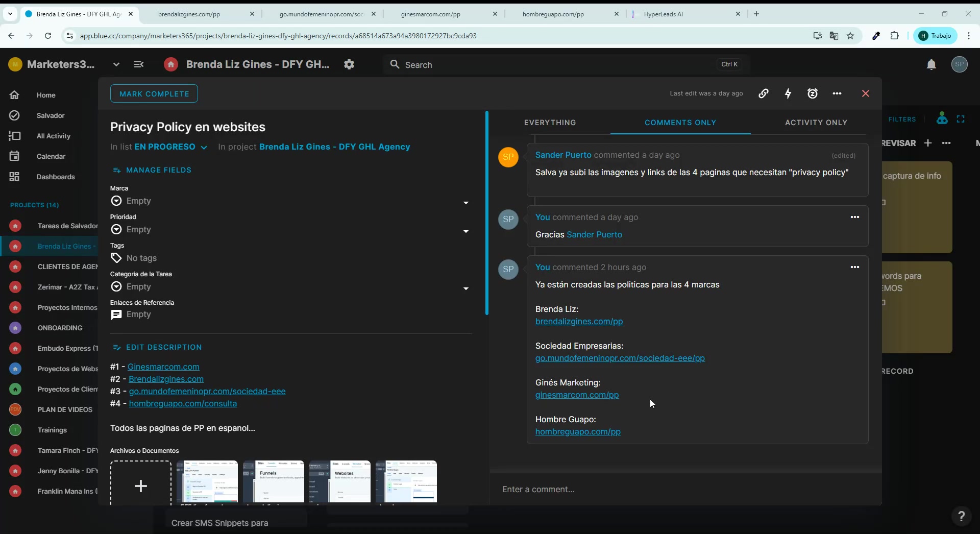Click the Enlaces de Referencia comment icon
The image size is (980, 534).
click(116, 314)
